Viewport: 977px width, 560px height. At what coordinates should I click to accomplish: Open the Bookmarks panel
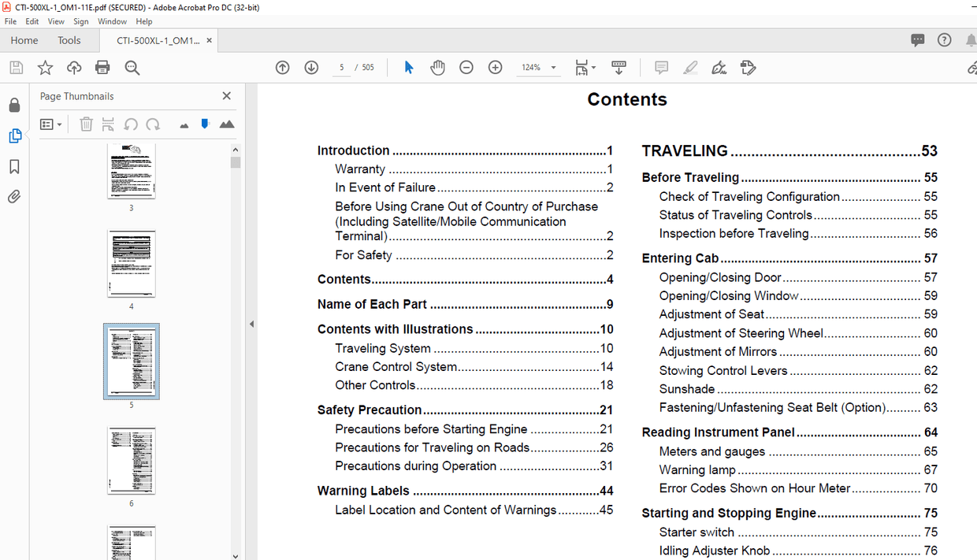pyautogui.click(x=14, y=166)
